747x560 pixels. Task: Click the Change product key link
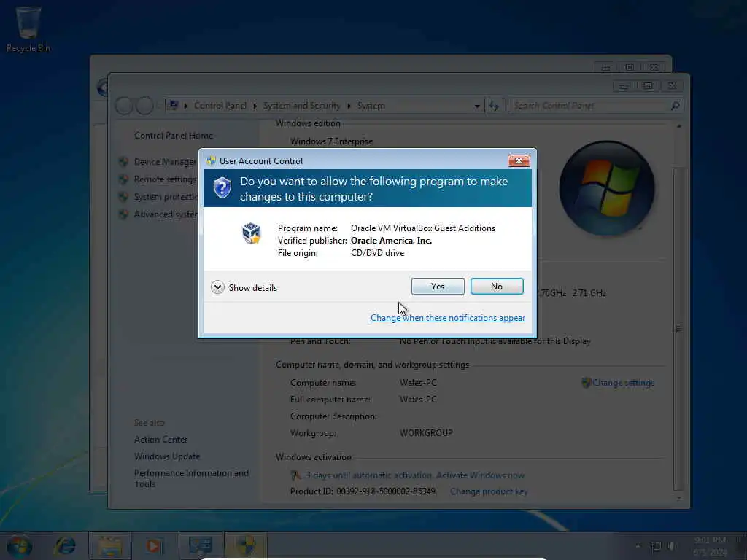click(x=489, y=491)
